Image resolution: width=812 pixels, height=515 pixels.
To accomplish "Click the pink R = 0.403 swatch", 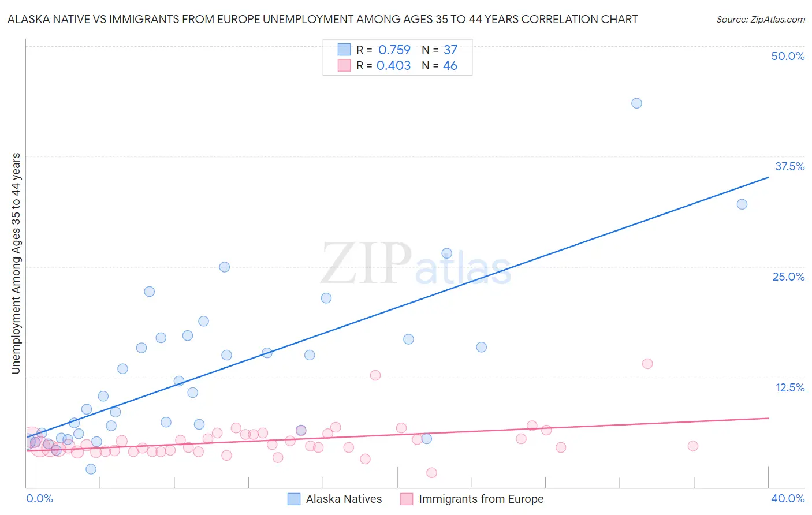I will coord(344,65).
